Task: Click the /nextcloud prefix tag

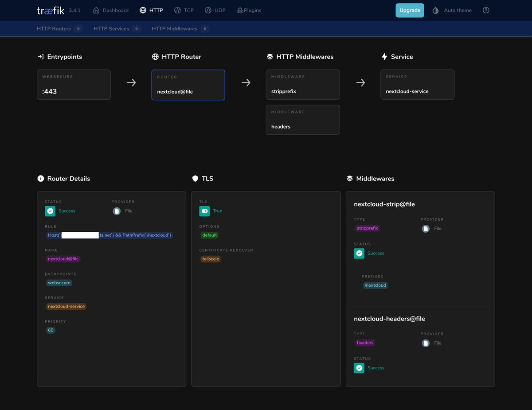Action: (x=375, y=285)
